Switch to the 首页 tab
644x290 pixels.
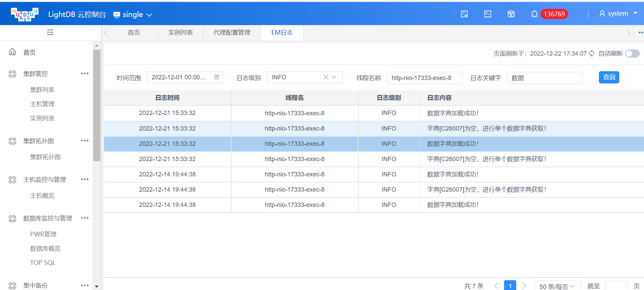[x=134, y=33]
